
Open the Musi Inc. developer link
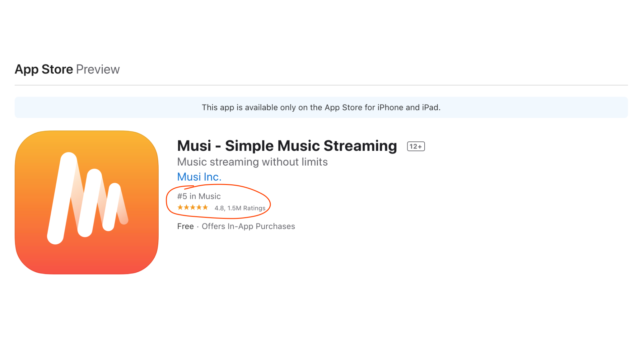(199, 177)
